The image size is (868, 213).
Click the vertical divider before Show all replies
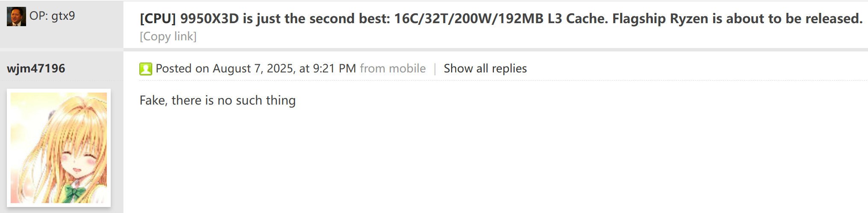tap(435, 69)
